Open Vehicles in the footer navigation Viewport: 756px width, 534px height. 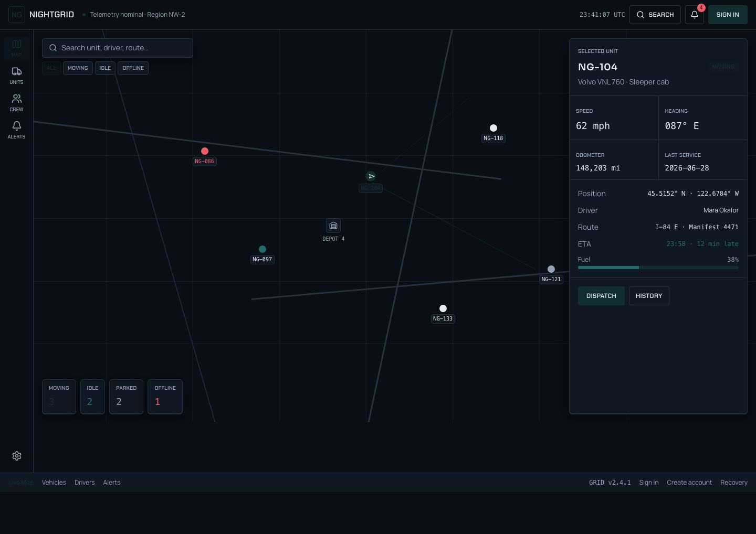(54, 483)
